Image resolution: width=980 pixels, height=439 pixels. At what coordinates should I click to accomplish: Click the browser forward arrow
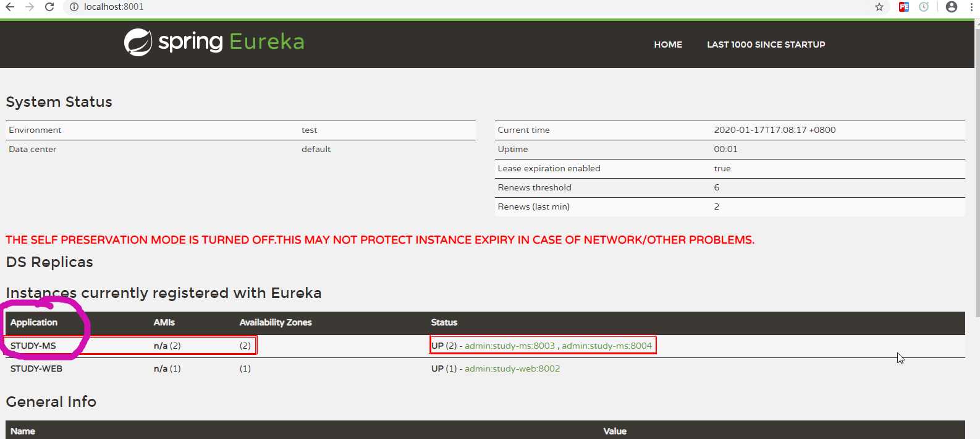point(30,7)
